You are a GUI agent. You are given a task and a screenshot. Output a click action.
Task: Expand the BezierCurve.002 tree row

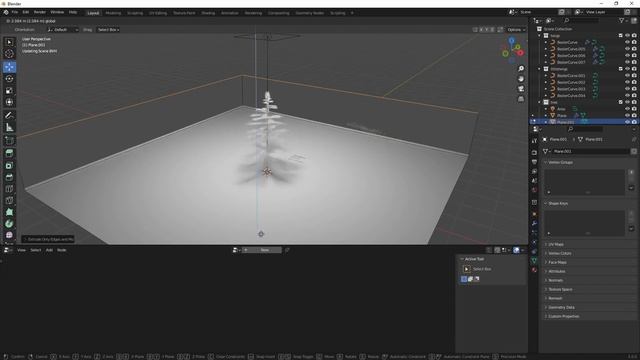click(546, 82)
